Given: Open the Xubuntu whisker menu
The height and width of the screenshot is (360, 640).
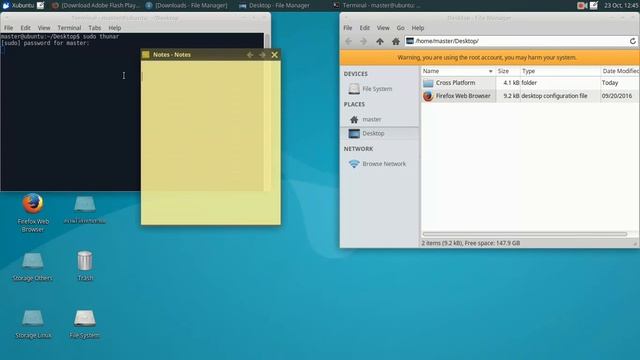Looking at the screenshot, I should pos(18,5).
